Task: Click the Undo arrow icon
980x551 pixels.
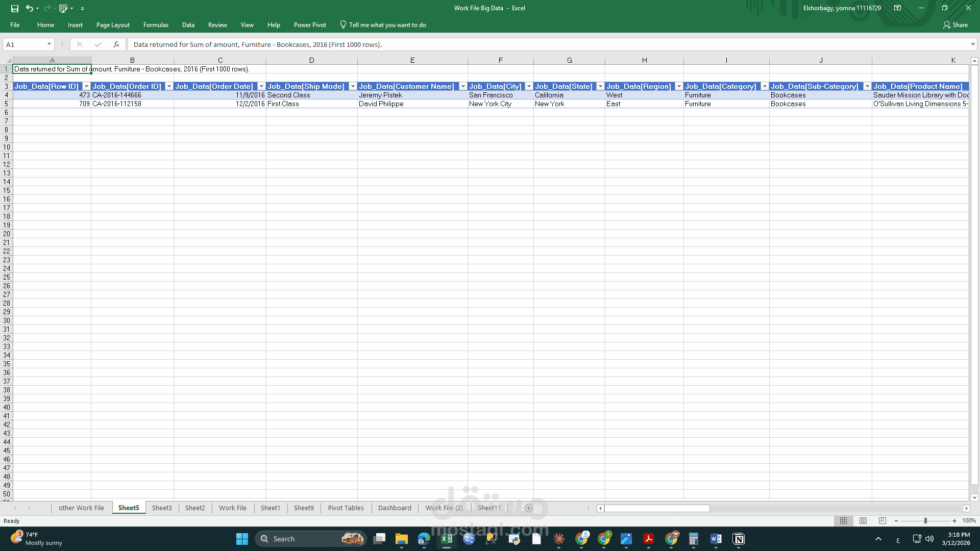Action: coord(29,8)
